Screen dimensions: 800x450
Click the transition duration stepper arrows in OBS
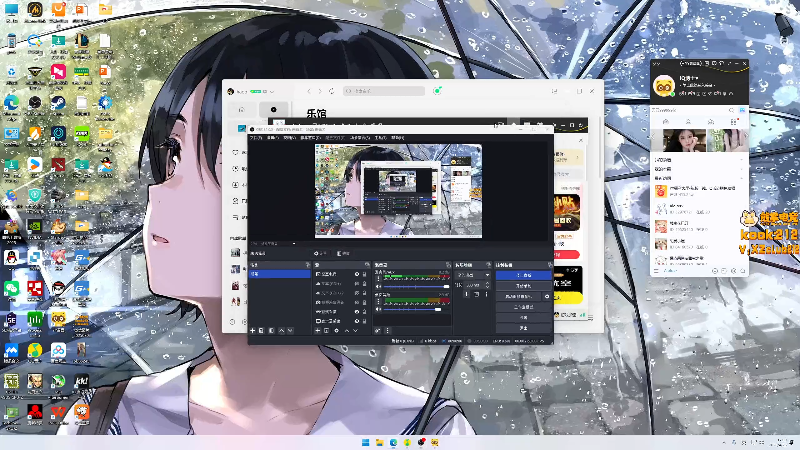(488, 285)
